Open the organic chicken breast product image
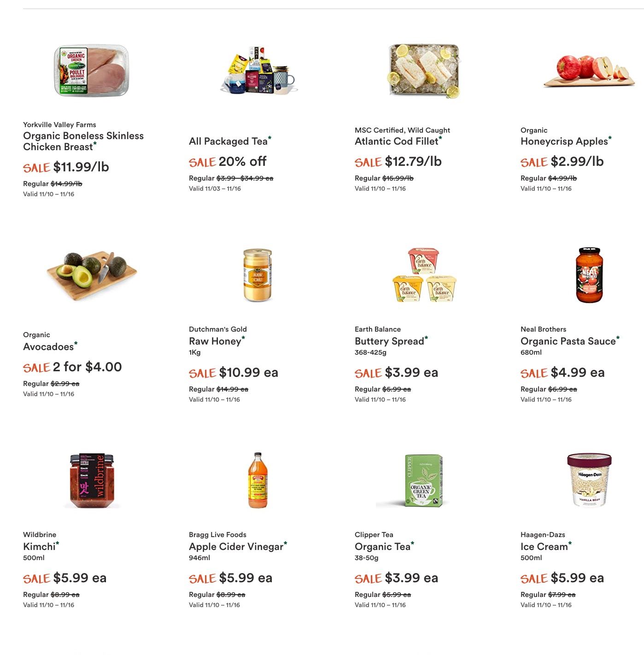The height and width of the screenshot is (655, 644). [x=91, y=70]
